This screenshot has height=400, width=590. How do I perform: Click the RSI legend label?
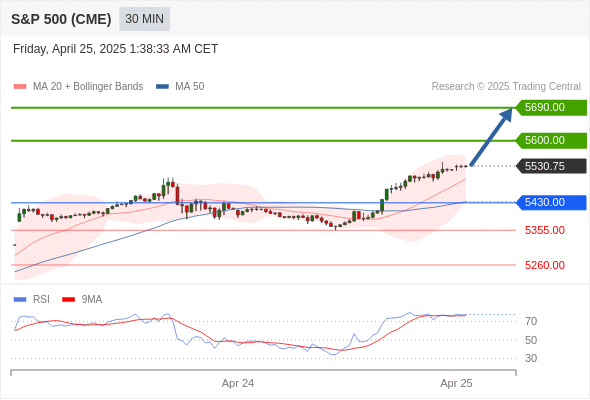point(41,300)
